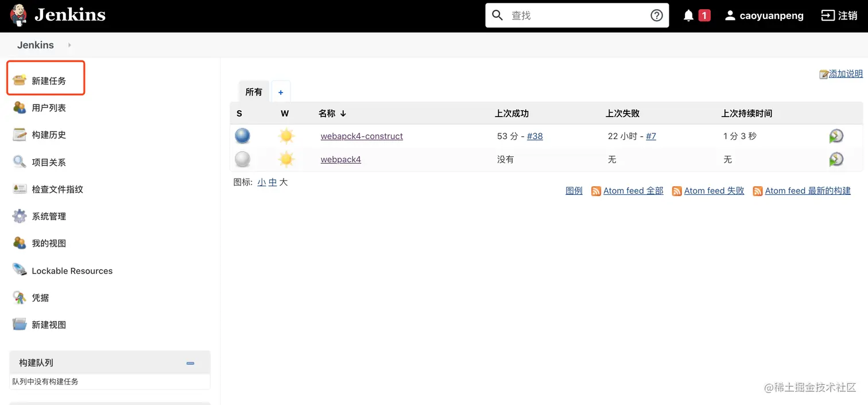Open last failed build #7

651,136
